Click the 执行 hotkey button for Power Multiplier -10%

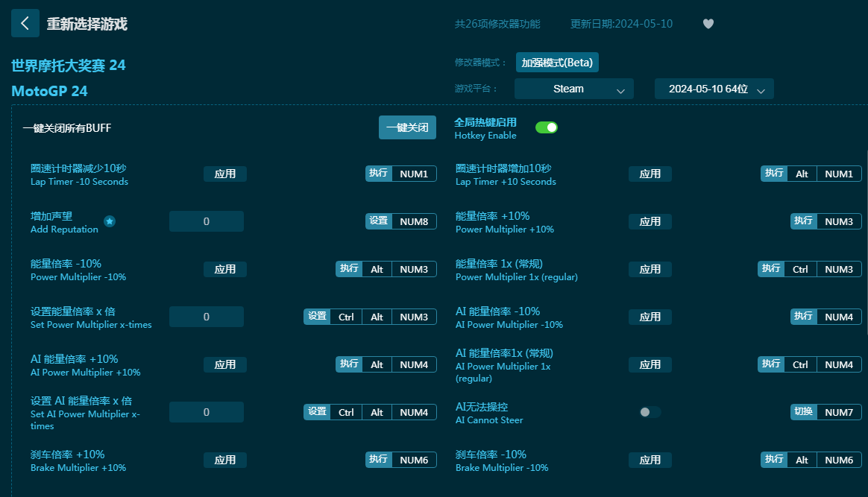[x=349, y=269]
